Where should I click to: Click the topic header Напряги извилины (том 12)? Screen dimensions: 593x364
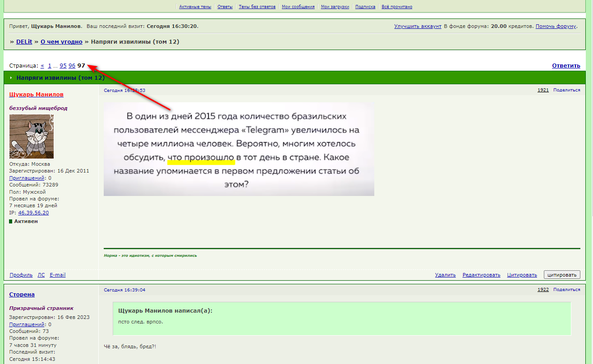60,78
